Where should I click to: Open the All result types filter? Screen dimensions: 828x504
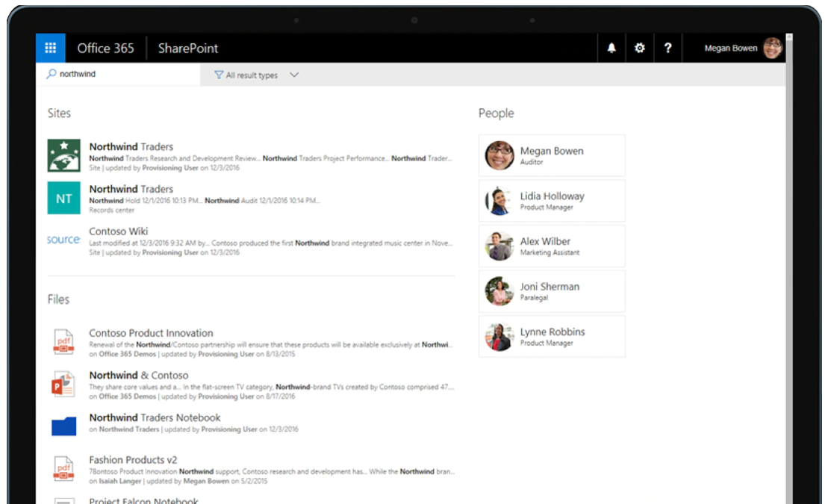coord(257,75)
